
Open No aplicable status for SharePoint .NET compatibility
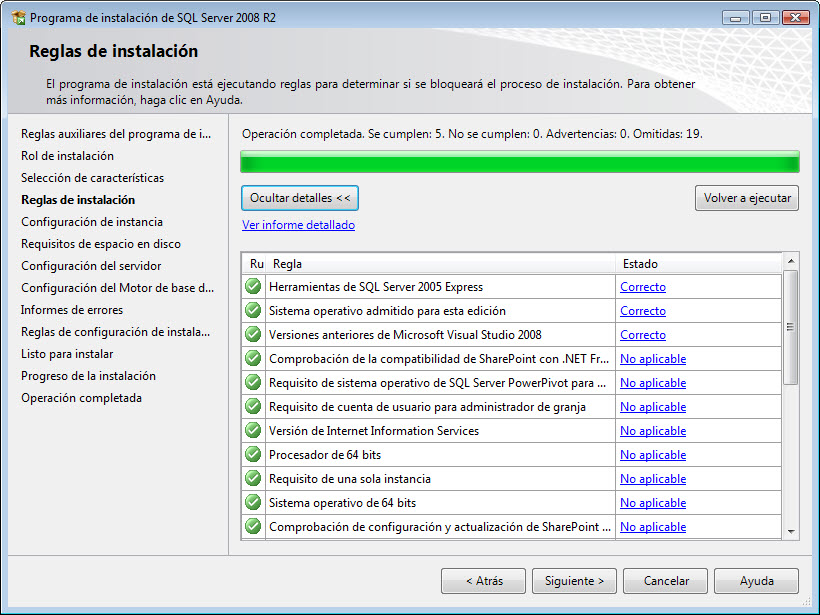[x=653, y=359]
